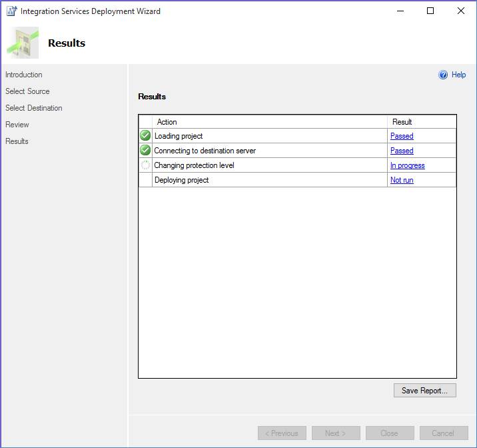This screenshot has width=477, height=448.
Task: Click the disabled Next button
Action: pyautogui.click(x=336, y=433)
